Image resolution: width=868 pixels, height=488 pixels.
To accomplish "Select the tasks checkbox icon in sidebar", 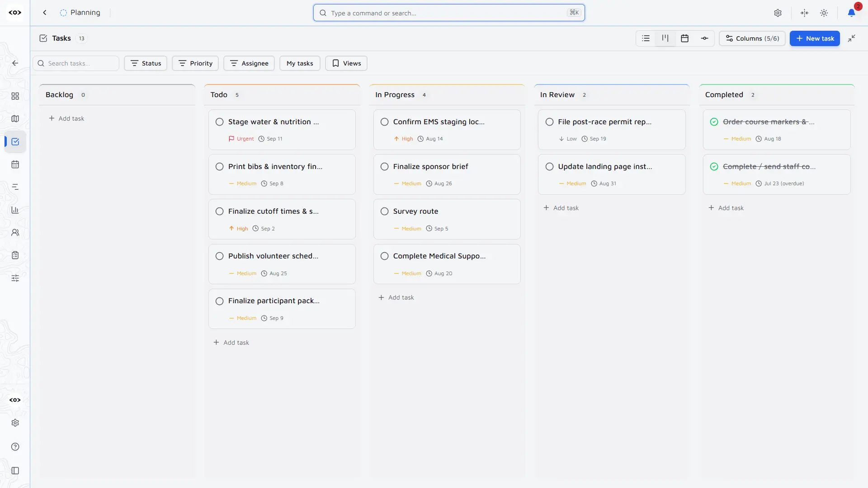I will [15, 142].
